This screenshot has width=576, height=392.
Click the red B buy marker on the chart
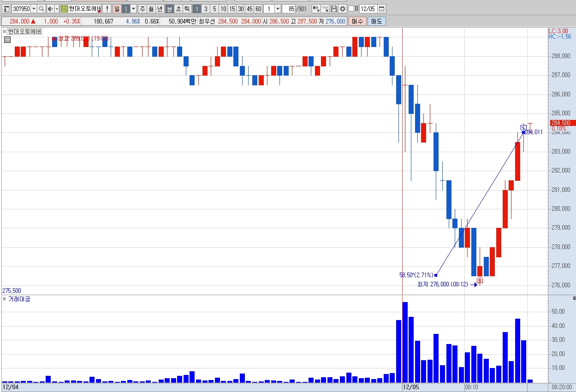pyautogui.click(x=480, y=280)
